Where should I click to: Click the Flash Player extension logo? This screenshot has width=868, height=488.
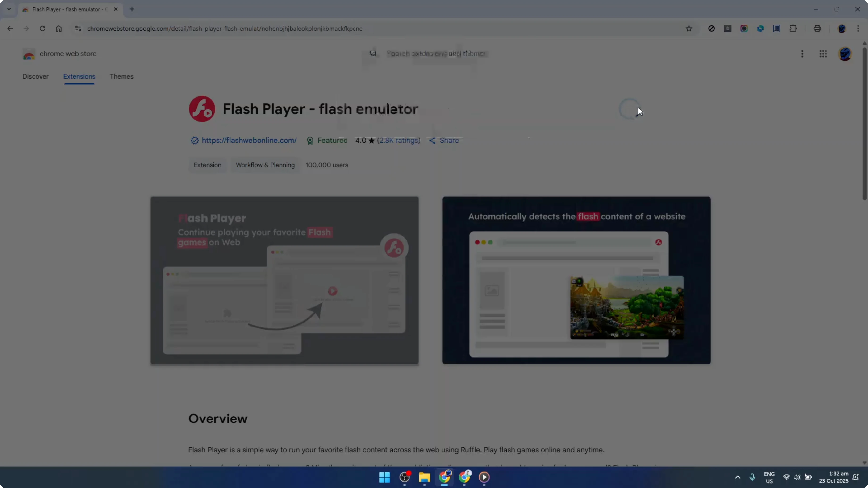201,108
